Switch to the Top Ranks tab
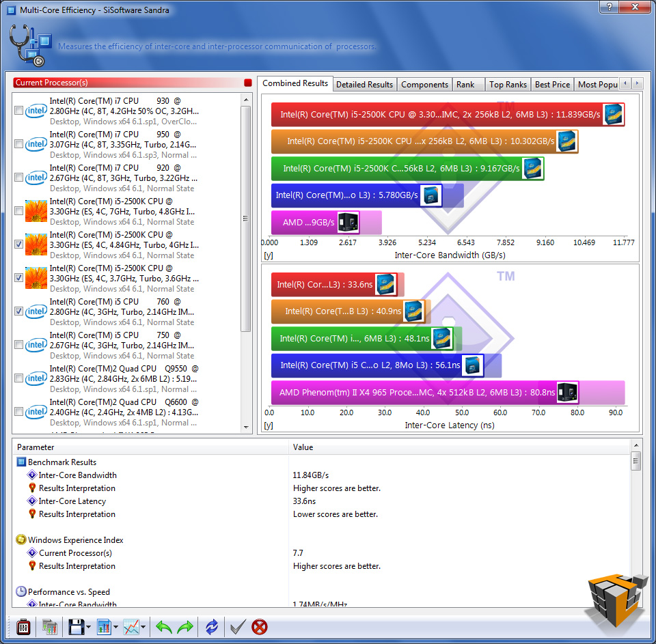 (508, 85)
